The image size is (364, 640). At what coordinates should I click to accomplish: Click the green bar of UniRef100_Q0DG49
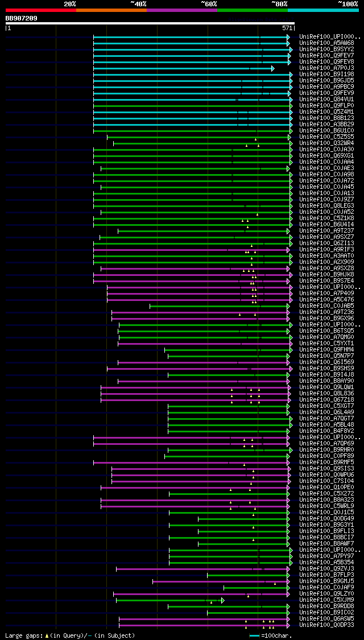coord(244,519)
